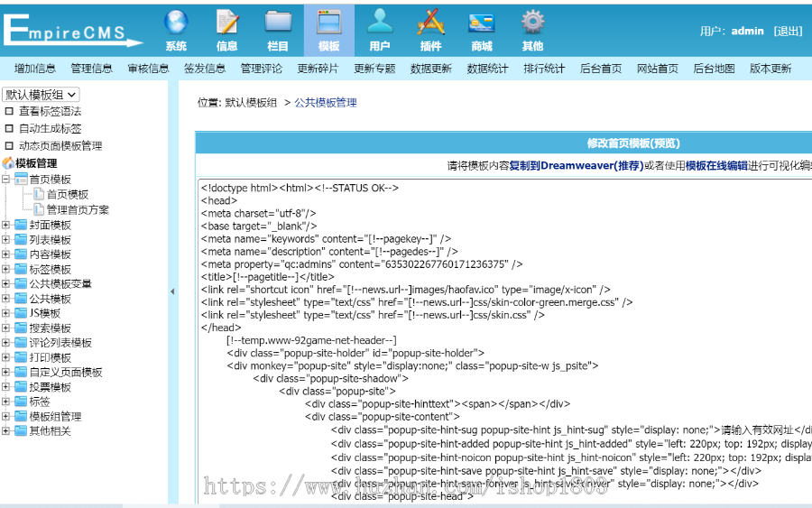Expand the 公共模板 tree node

click(5, 299)
